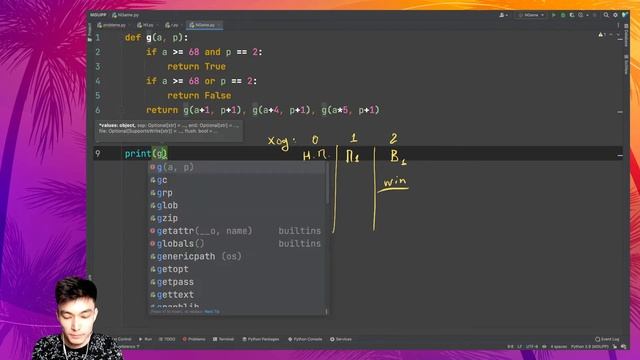Click UTF-8 encoding in status bar
The width and height of the screenshot is (640, 360).
click(532, 347)
